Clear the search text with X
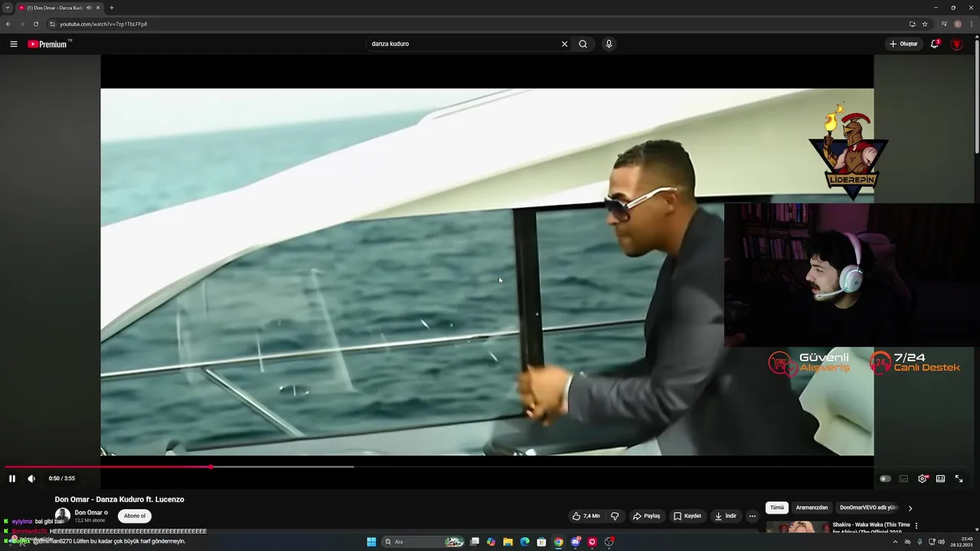 coord(564,44)
